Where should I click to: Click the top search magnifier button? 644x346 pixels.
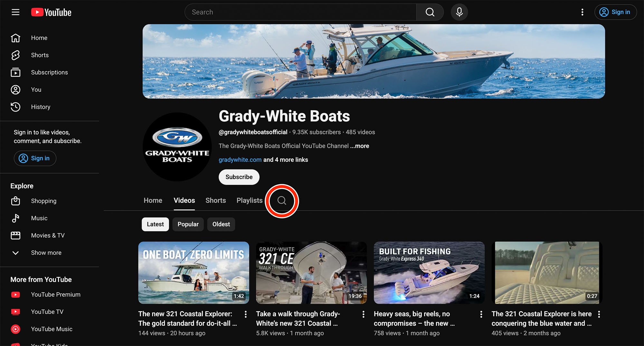point(430,12)
